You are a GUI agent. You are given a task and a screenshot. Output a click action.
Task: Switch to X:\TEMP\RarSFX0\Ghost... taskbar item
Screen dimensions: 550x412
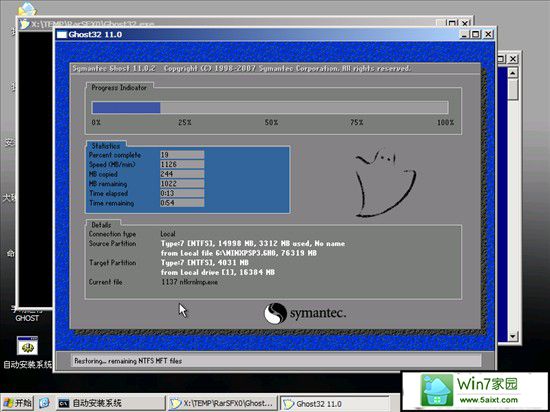(x=222, y=403)
